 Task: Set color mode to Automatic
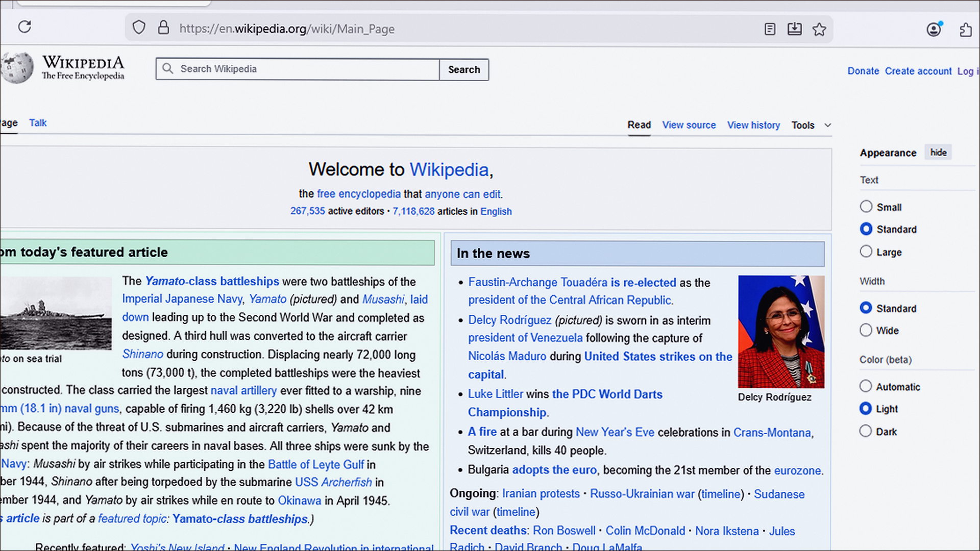click(x=866, y=386)
